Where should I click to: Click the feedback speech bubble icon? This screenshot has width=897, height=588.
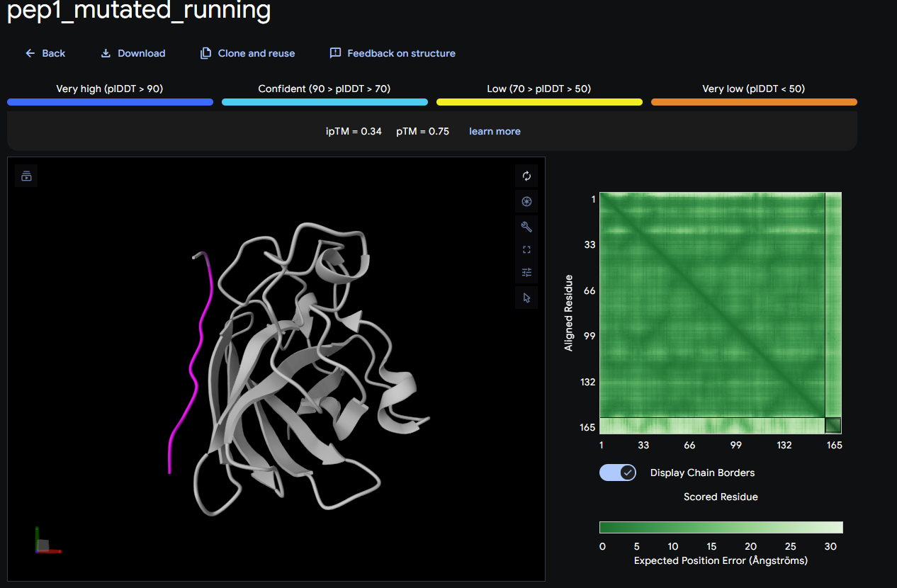click(x=335, y=53)
